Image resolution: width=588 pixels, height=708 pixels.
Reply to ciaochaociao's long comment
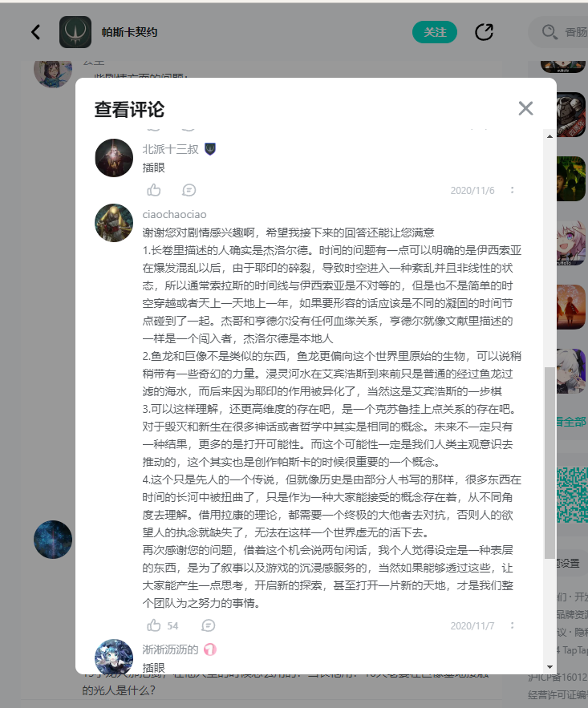(x=209, y=625)
